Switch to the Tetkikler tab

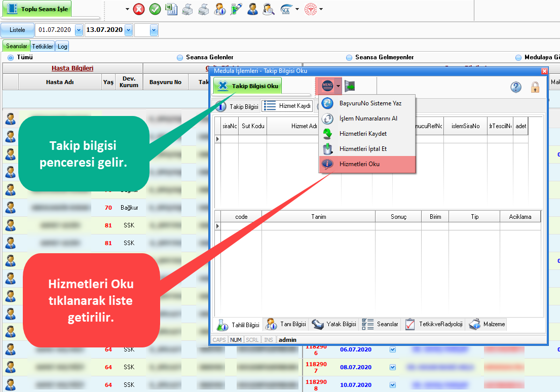pos(43,47)
